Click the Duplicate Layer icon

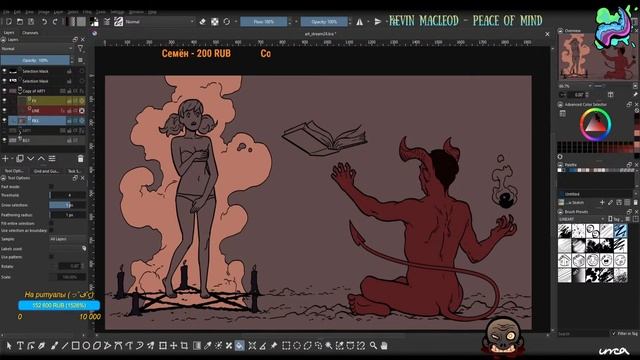[20, 158]
